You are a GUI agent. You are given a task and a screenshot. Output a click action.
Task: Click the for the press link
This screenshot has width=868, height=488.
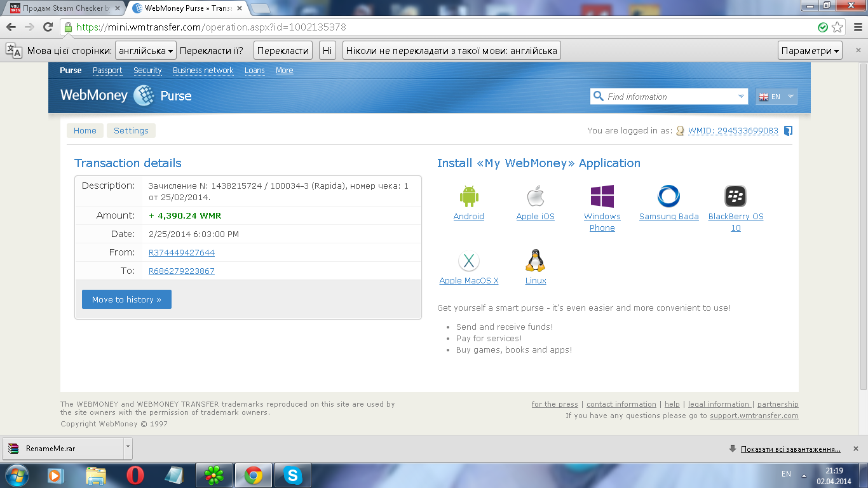tap(555, 404)
